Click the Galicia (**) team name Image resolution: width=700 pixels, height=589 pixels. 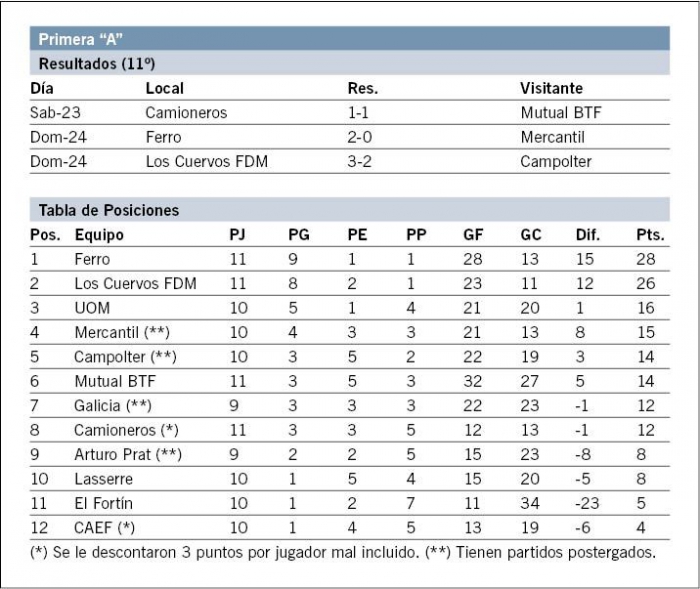(113, 405)
